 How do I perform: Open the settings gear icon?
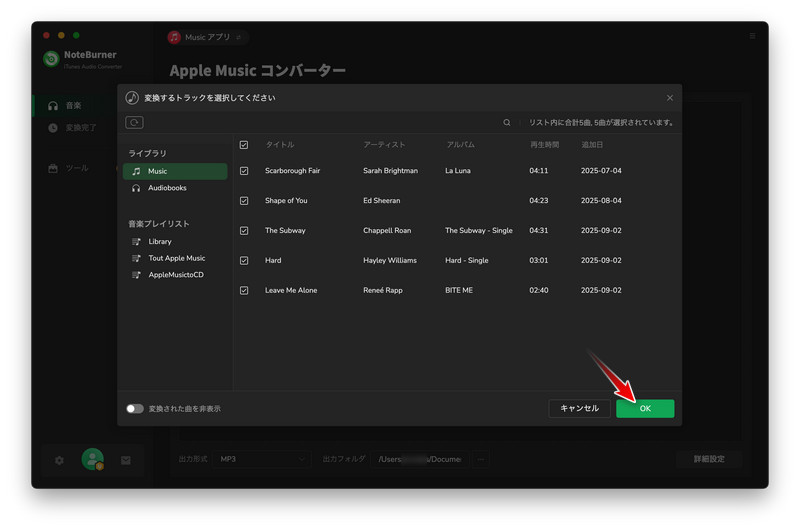coord(59,460)
